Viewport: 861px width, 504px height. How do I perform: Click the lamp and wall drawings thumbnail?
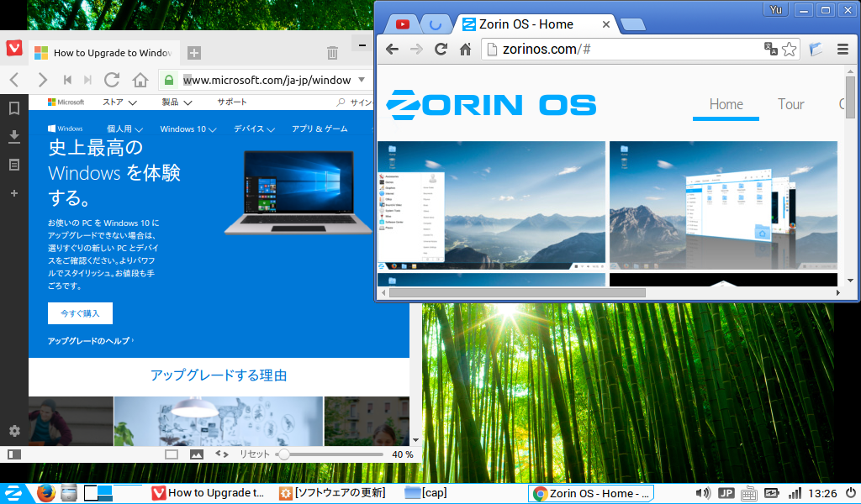click(x=219, y=421)
